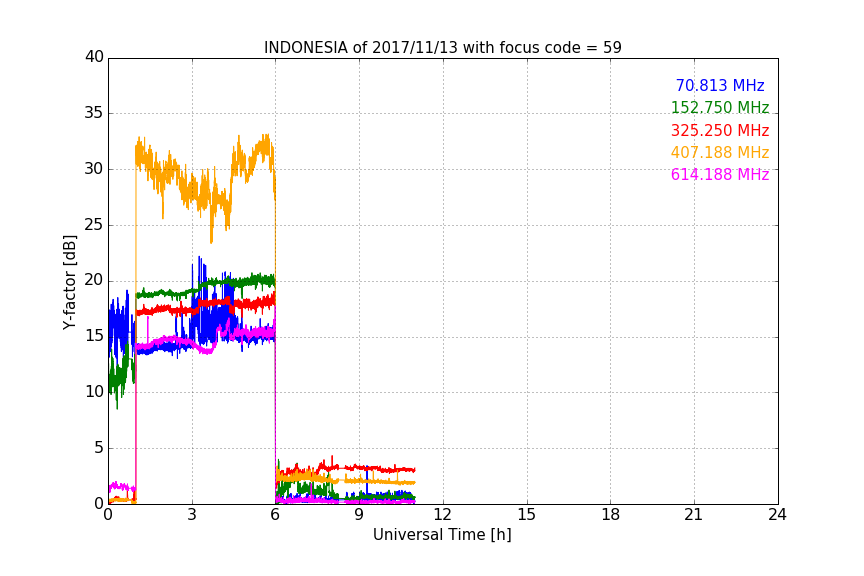This screenshot has width=864, height=576.
Task: Click the x-axis tick label 21
Action: (x=694, y=515)
